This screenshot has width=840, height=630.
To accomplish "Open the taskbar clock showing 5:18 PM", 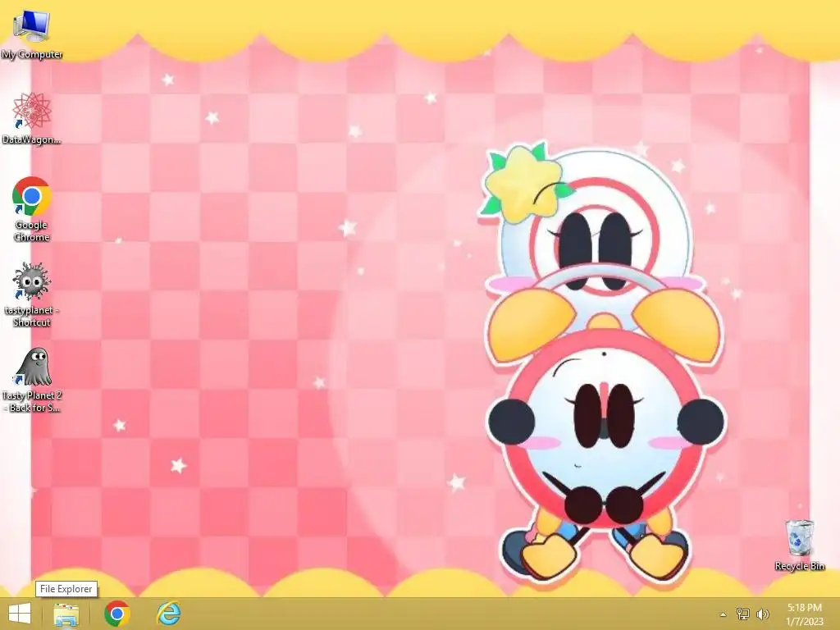I will 805,608.
